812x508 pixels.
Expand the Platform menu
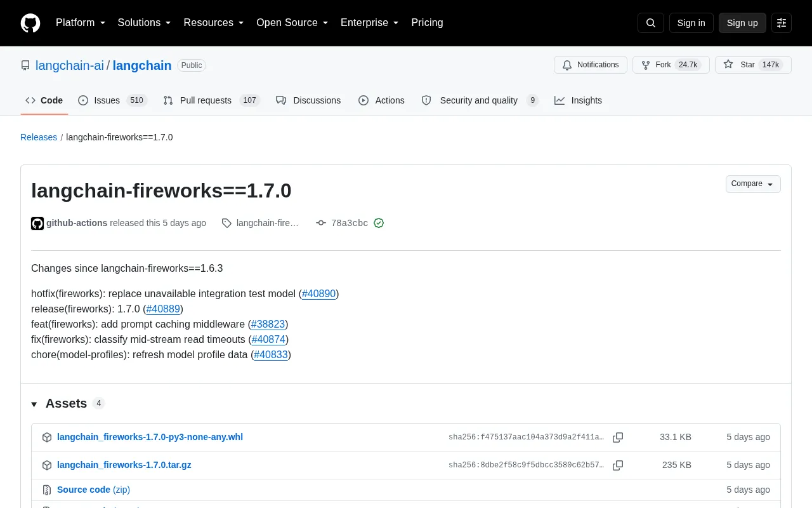tap(81, 23)
